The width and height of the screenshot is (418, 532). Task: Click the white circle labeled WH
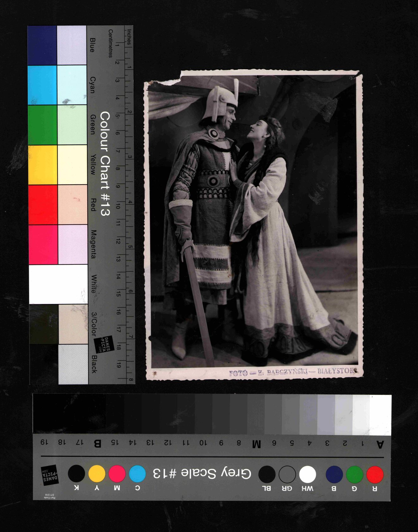coord(307,474)
